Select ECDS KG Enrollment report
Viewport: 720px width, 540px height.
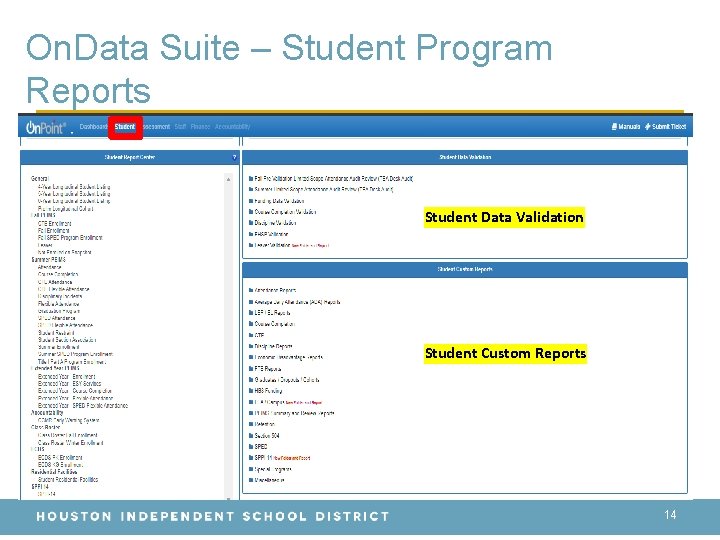(60, 465)
